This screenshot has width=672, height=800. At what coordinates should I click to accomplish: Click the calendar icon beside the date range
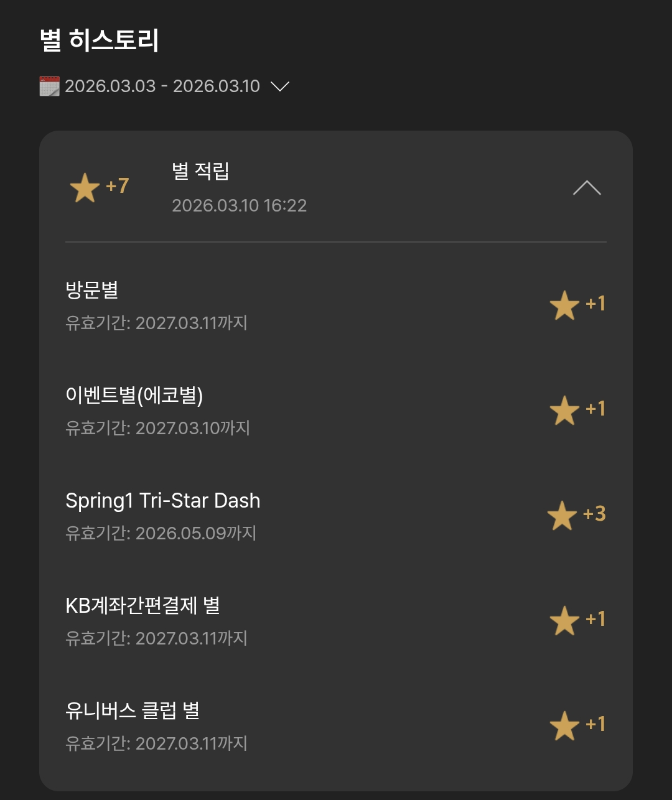click(x=50, y=86)
